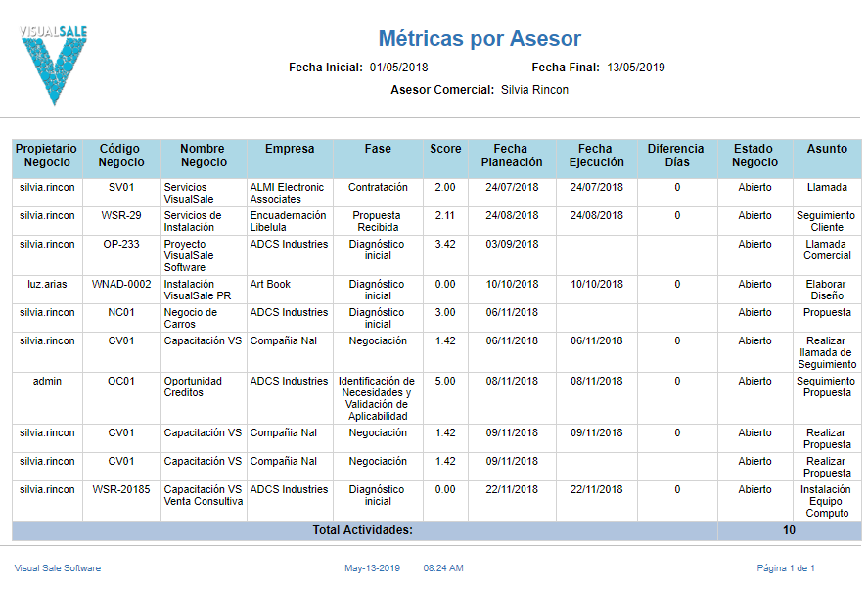The width and height of the screenshot is (868, 590).
Task: Click the 'Encuadernación Libelula' company cell
Action: click(288, 221)
